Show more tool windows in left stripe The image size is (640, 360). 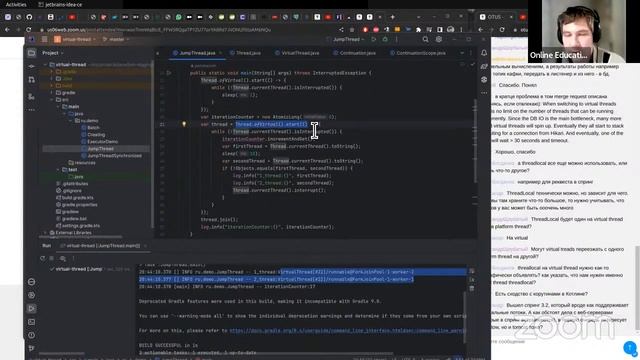31,110
